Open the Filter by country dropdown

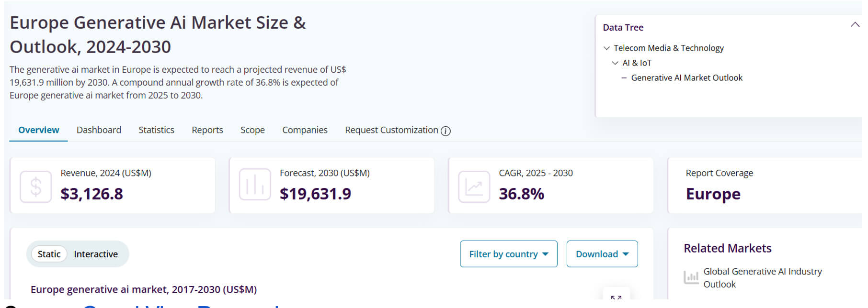[x=508, y=254]
